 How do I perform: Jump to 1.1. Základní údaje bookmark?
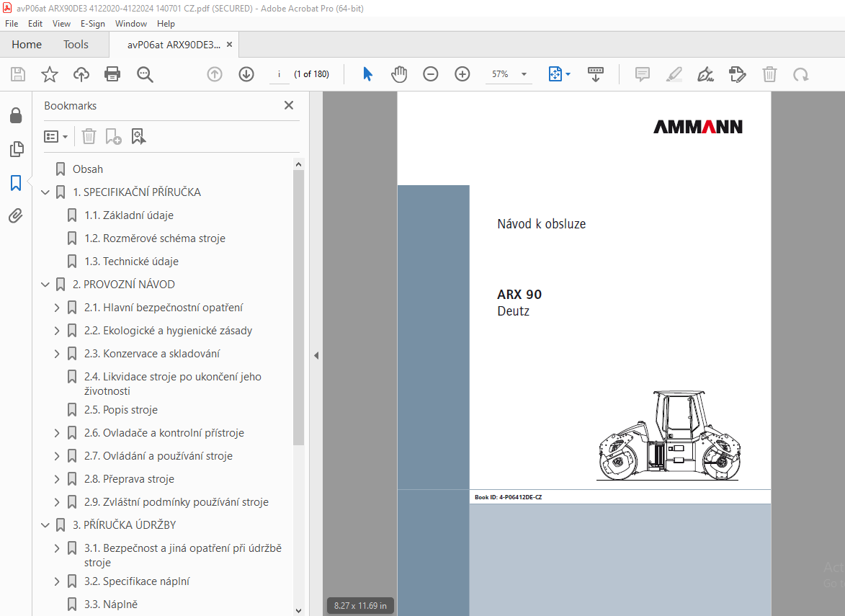point(129,215)
